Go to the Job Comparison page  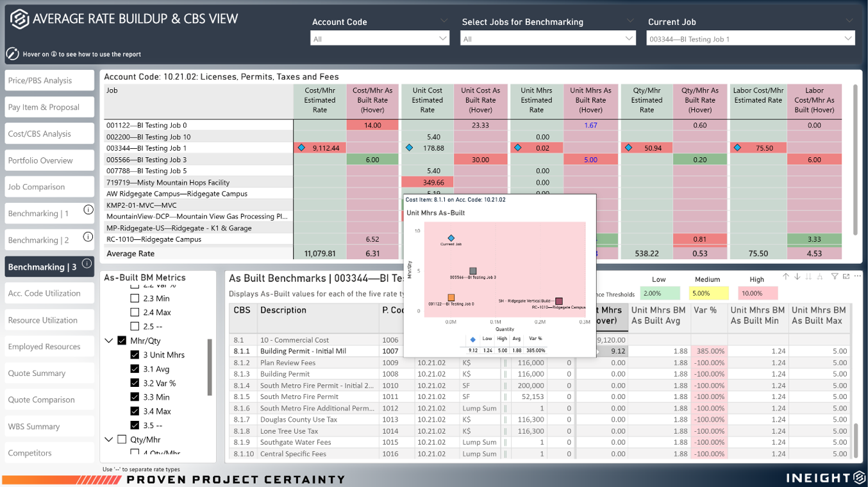pos(49,187)
